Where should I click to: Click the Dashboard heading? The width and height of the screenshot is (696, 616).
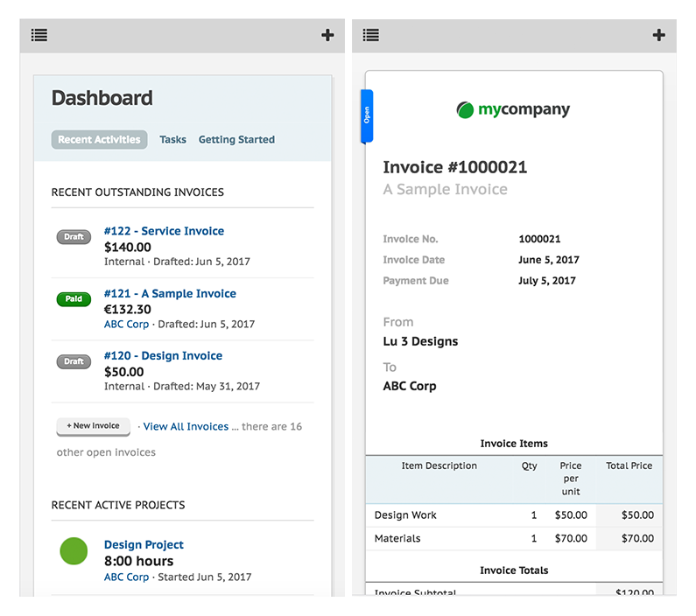pyautogui.click(x=102, y=98)
